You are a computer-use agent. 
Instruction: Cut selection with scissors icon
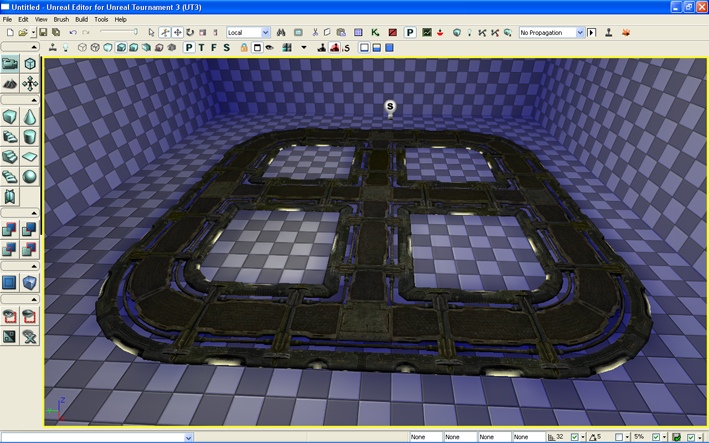coord(315,33)
